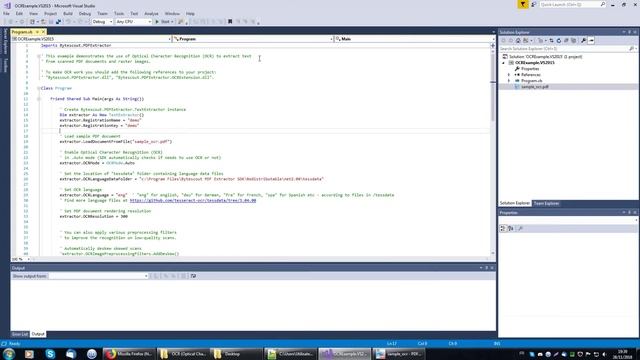The width and height of the screenshot is (640, 360).
Task: Pin the Program.vb tab with the pin icon
Action: 37,32
